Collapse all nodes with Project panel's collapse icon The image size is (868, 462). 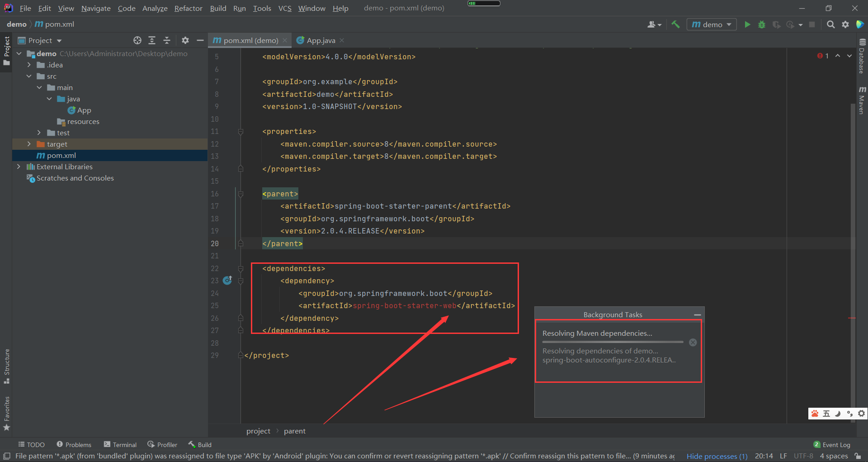(x=166, y=40)
